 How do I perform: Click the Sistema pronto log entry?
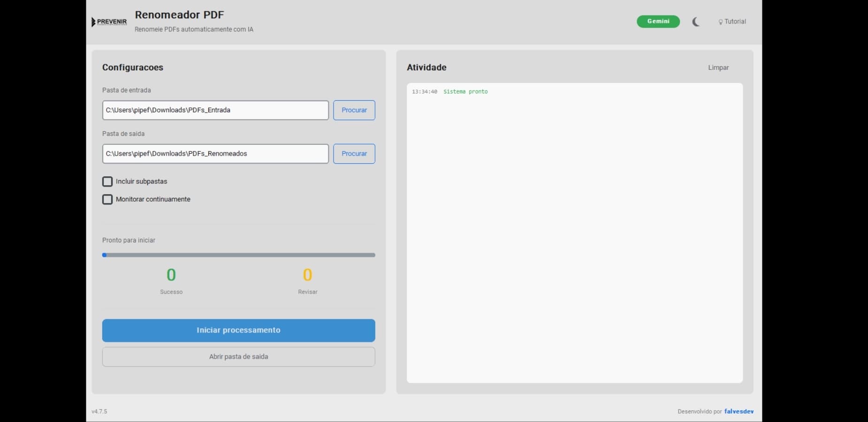tap(465, 92)
